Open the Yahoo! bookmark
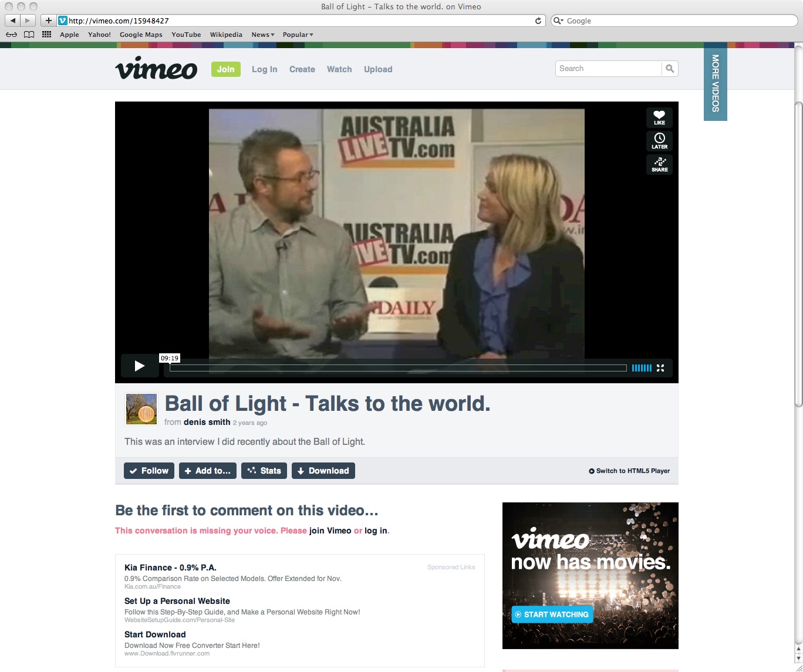803x672 pixels. (99, 35)
